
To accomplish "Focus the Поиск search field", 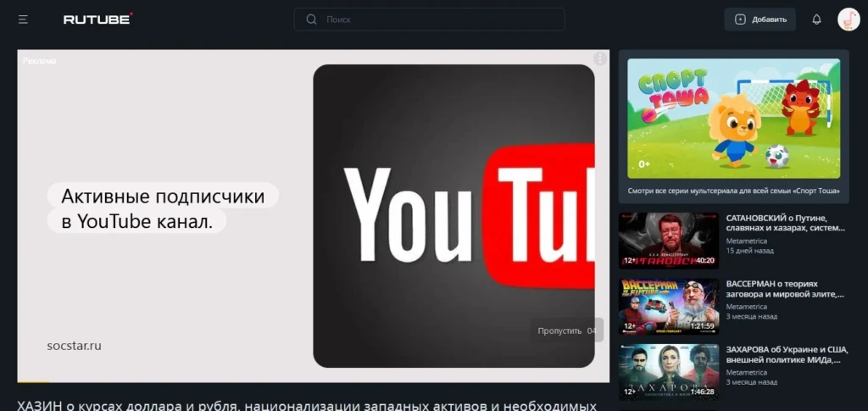I will tap(429, 19).
